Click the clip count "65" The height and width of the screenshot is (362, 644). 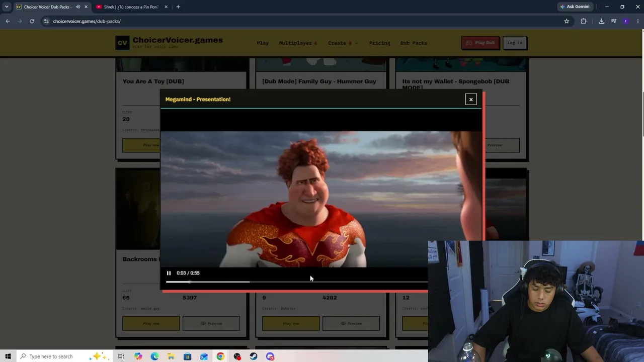point(126,298)
